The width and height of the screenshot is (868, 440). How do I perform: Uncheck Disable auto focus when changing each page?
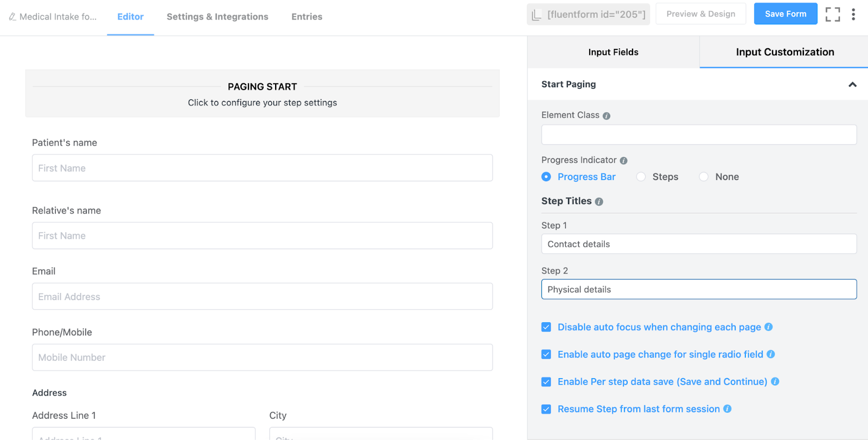coord(546,327)
